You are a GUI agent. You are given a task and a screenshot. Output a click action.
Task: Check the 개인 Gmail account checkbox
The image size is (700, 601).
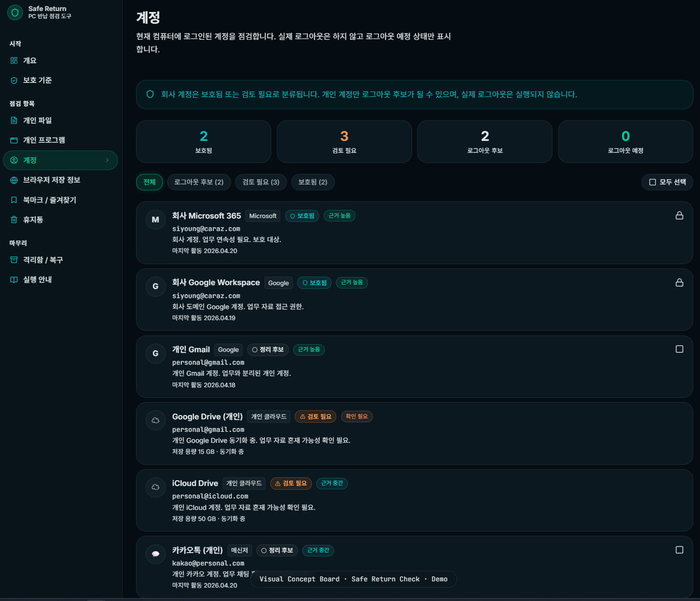679,349
